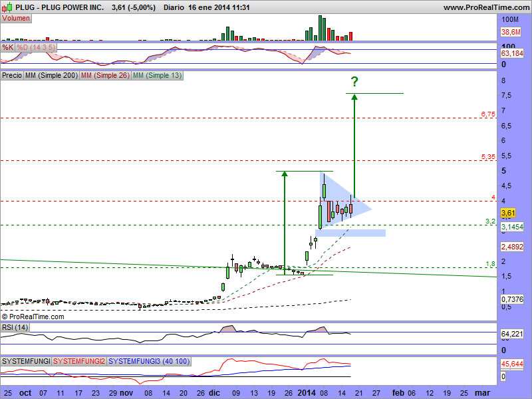Select the MM (Simple 26) moving average label
This screenshot has height=399, width=532.
[105, 75]
